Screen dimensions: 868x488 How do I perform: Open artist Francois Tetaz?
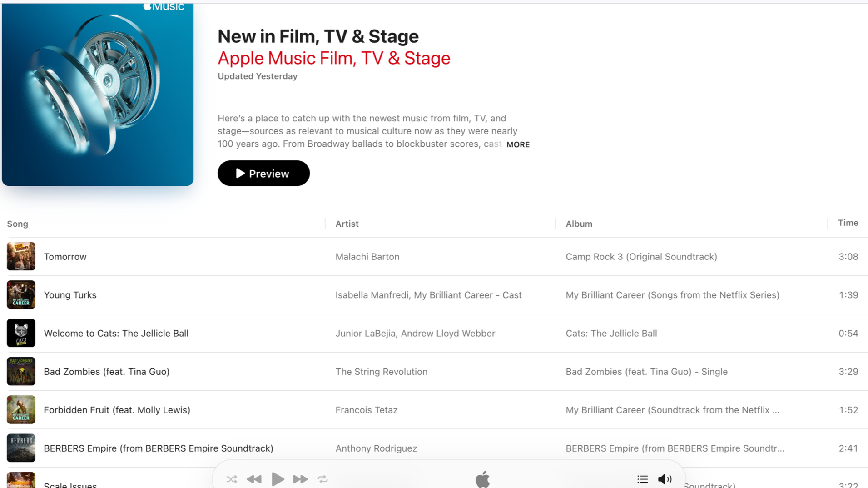click(x=367, y=410)
